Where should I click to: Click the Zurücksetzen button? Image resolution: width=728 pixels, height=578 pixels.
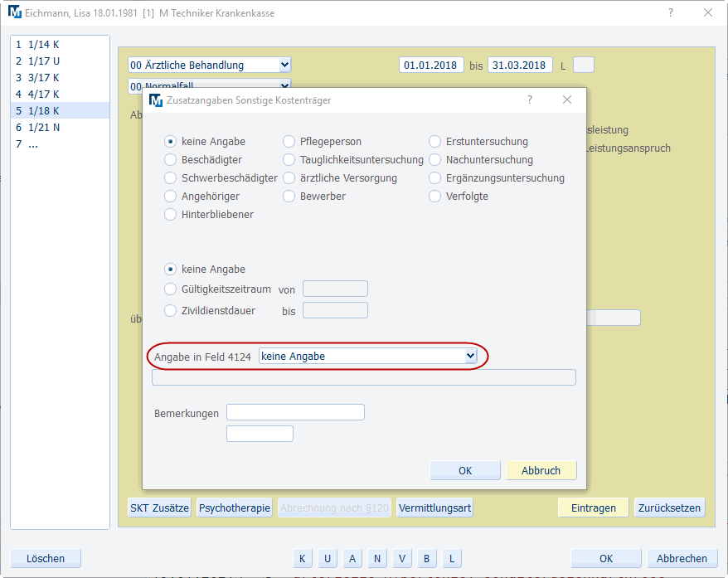point(669,508)
